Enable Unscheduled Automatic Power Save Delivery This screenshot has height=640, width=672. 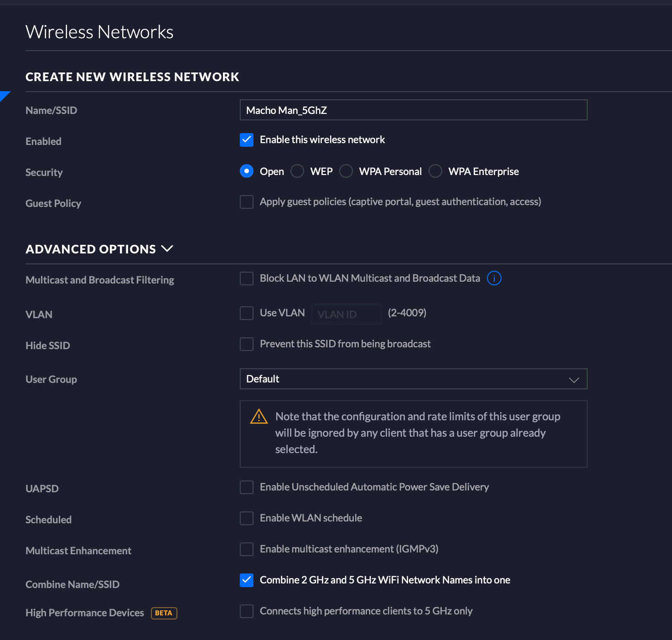(x=247, y=487)
